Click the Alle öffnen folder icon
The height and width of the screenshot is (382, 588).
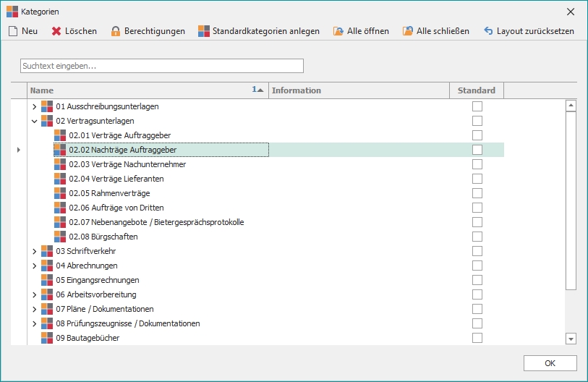point(338,31)
